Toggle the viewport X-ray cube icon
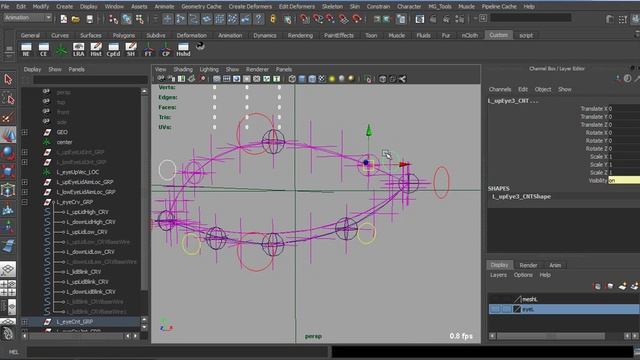Viewport: 640px width, 360px height. click(x=382, y=79)
